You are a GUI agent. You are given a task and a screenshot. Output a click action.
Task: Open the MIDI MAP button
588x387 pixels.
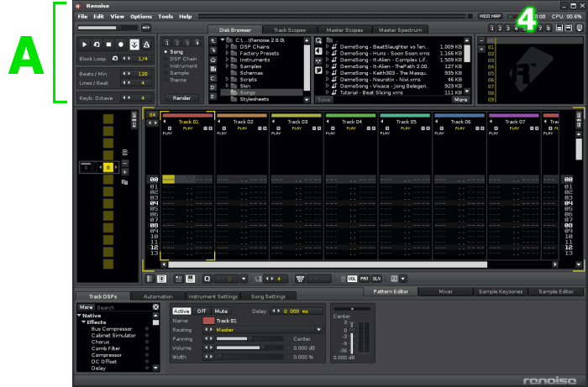point(491,16)
